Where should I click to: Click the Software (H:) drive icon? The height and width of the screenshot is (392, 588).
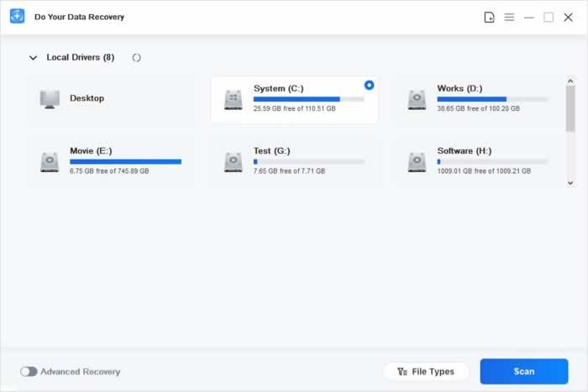click(x=417, y=162)
